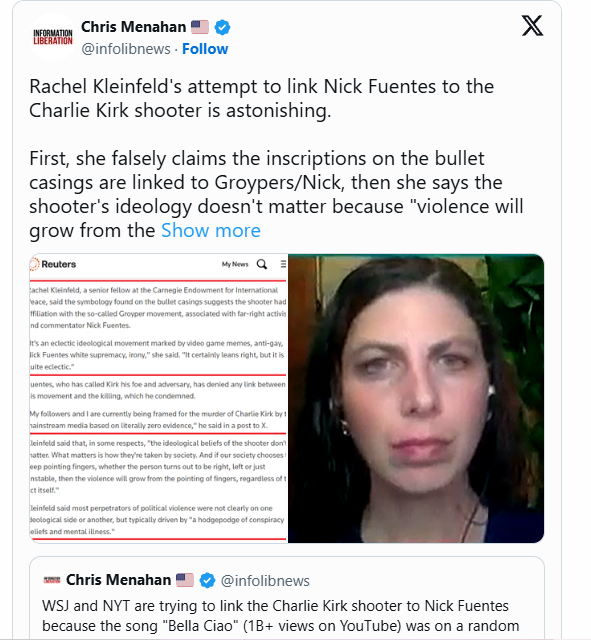This screenshot has height=640, width=591.
Task: Click the quoted tweet's small avatar
Action: [52, 580]
